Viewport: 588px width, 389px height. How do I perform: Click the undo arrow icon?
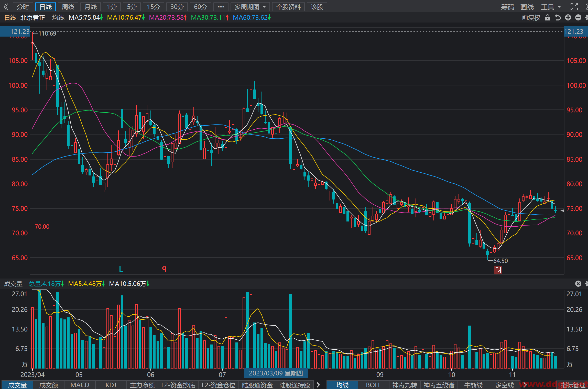(x=558, y=17)
